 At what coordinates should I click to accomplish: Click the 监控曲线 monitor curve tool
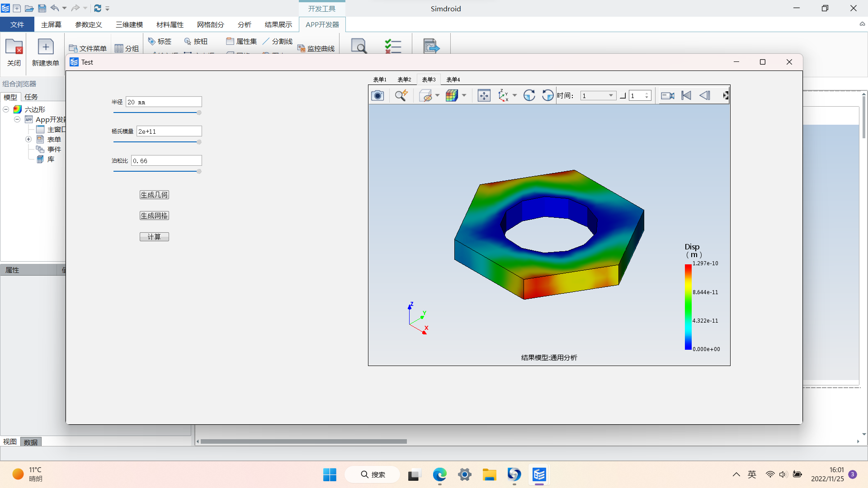316,48
